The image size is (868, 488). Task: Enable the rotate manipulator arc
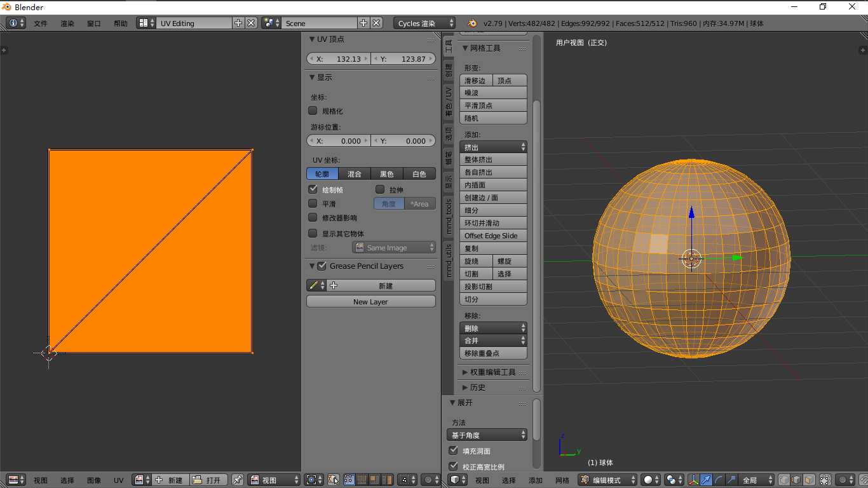click(x=719, y=480)
